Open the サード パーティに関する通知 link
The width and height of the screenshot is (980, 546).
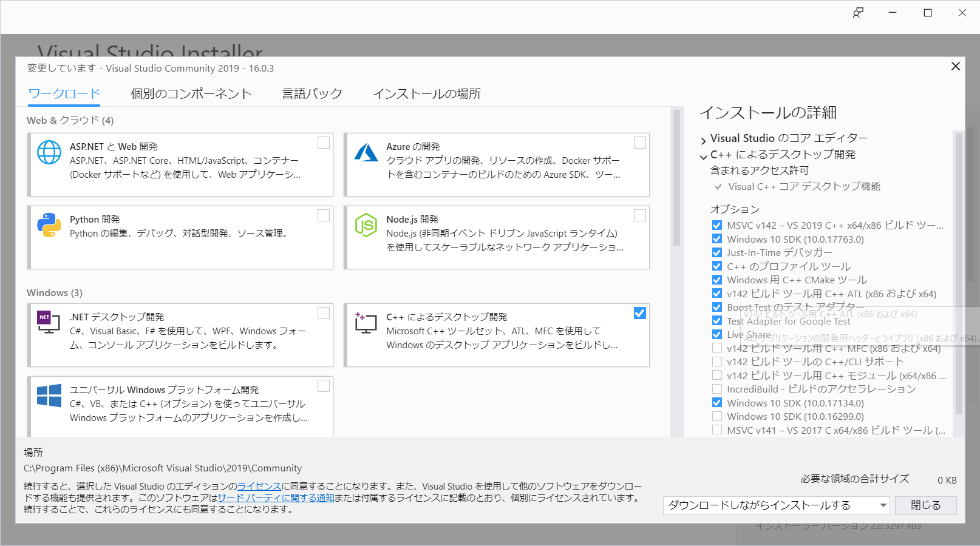pos(276,498)
